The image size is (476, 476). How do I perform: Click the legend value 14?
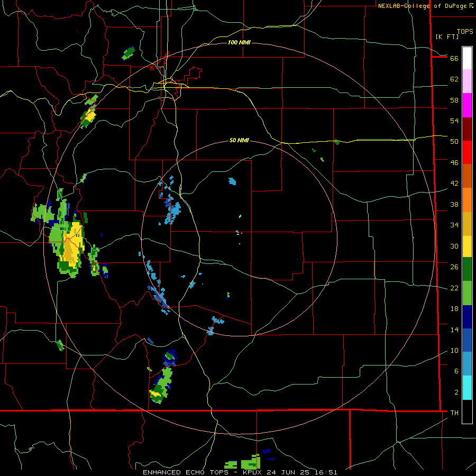click(x=454, y=329)
